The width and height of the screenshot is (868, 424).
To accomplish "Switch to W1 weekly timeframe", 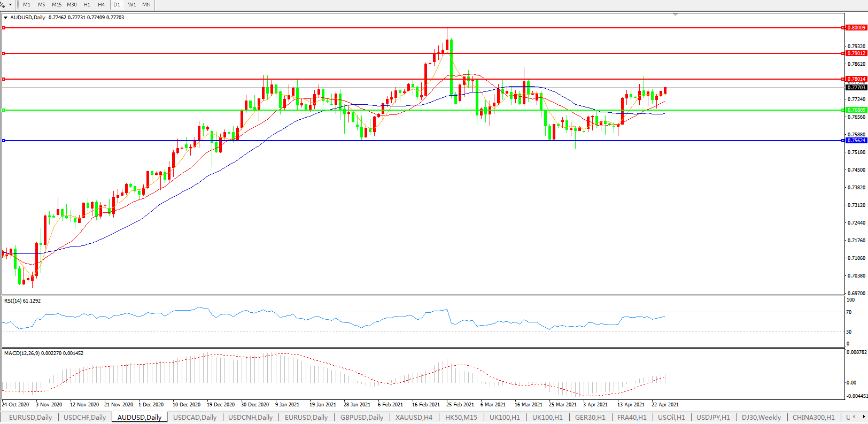I will (132, 4).
